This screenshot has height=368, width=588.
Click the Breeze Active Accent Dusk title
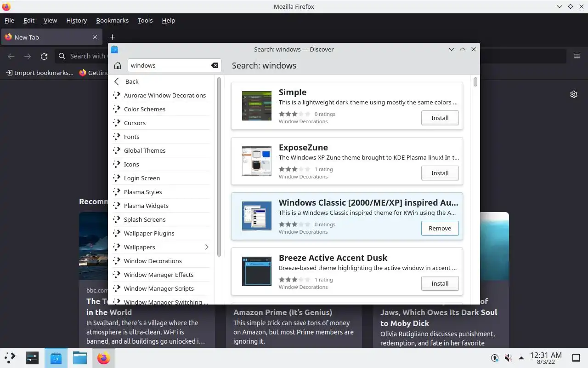(x=333, y=258)
